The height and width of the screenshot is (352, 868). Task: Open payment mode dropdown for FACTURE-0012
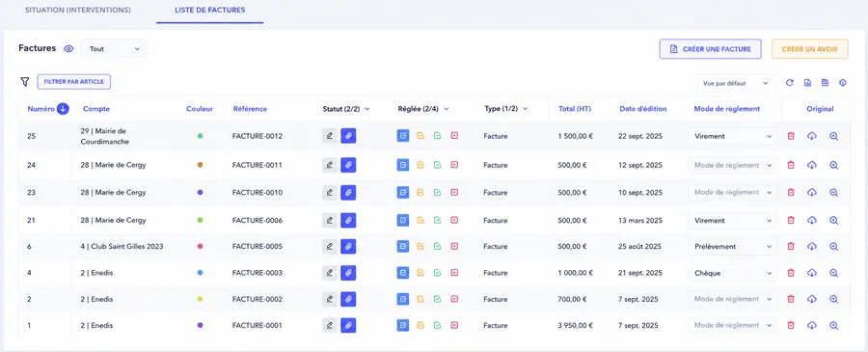coord(732,136)
